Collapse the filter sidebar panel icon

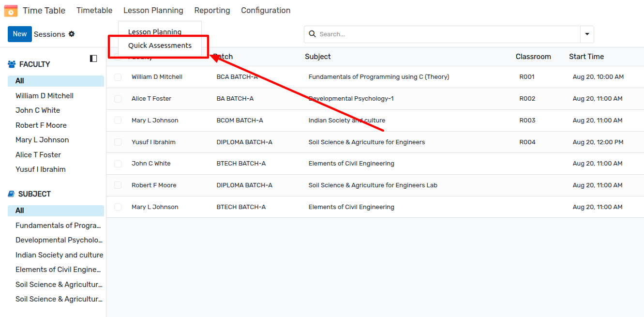93,59
